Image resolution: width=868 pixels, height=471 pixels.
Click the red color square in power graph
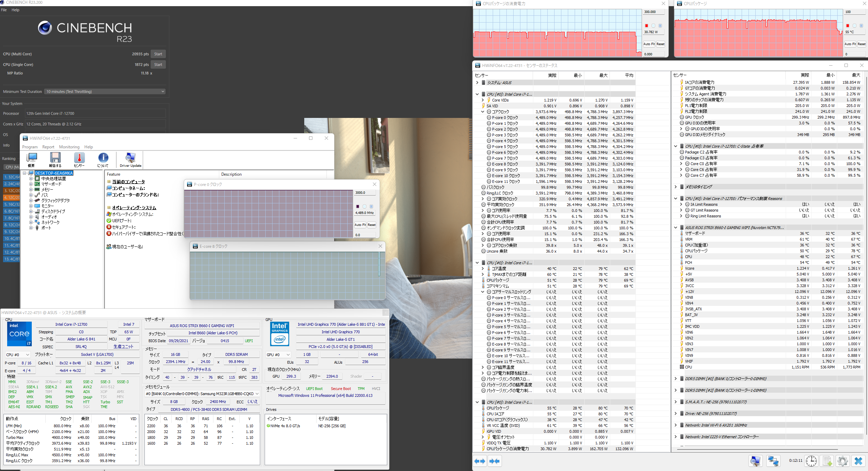click(646, 26)
